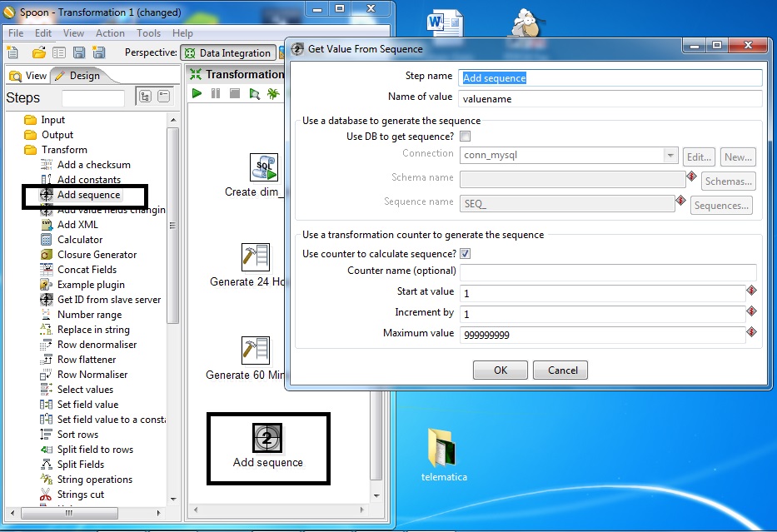Click the explore repository toolbar icon

pyautogui.click(x=59, y=52)
